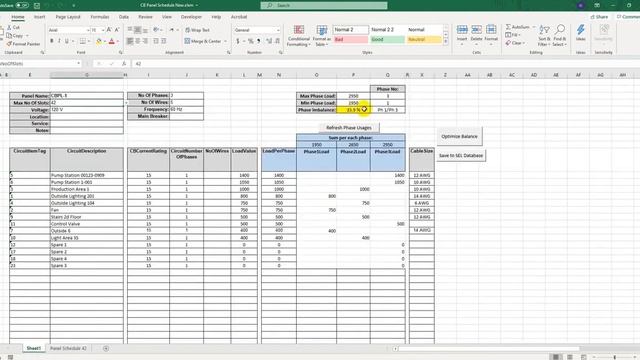Open the General number format dropdown
640x360 pixels.
[278, 30]
